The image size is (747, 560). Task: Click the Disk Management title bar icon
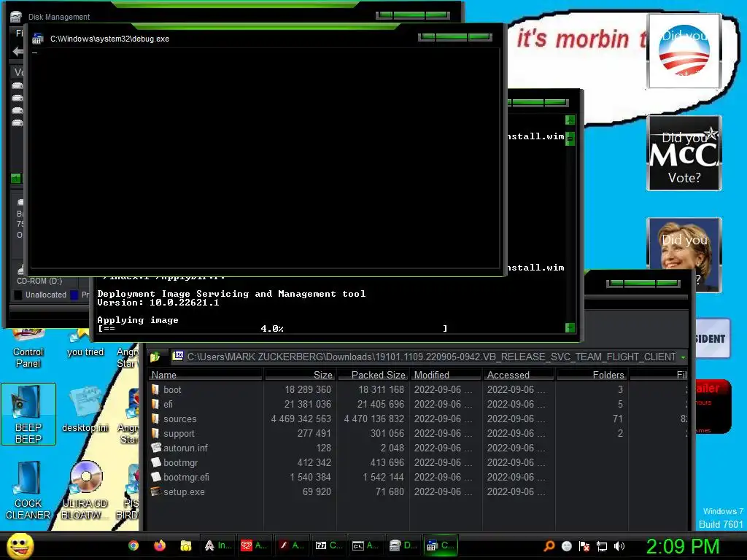click(16, 17)
